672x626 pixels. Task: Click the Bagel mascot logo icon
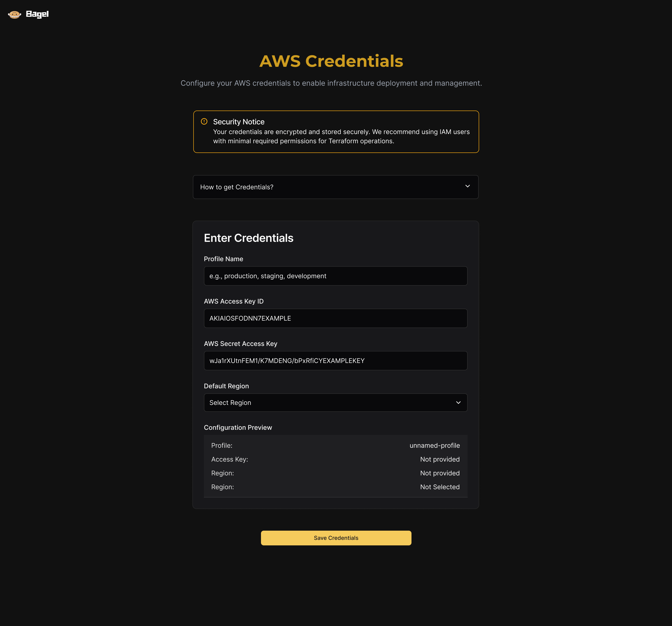tap(14, 14)
